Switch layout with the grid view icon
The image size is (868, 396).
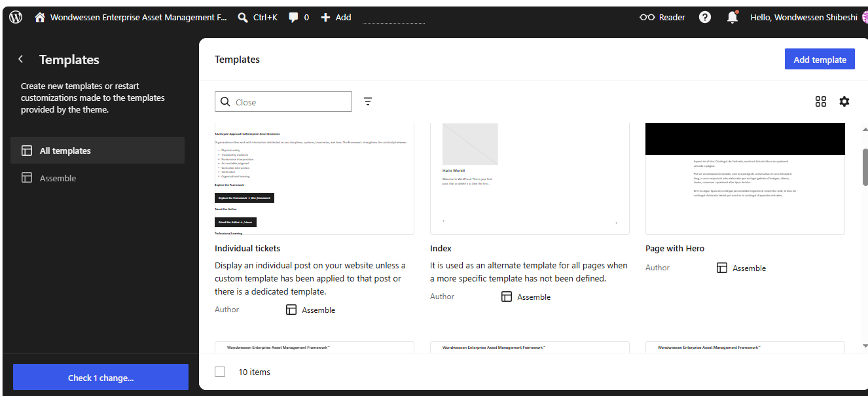821,101
